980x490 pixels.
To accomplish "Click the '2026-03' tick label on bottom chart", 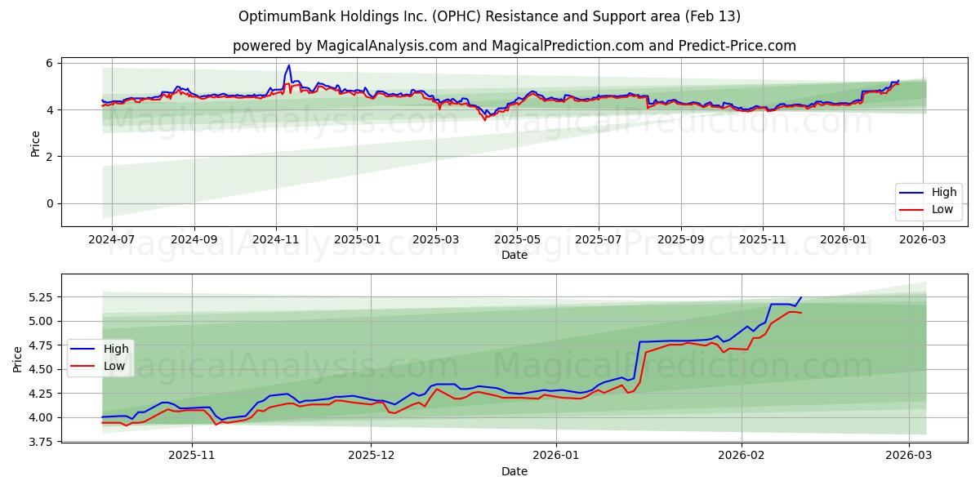I will pos(909,456).
